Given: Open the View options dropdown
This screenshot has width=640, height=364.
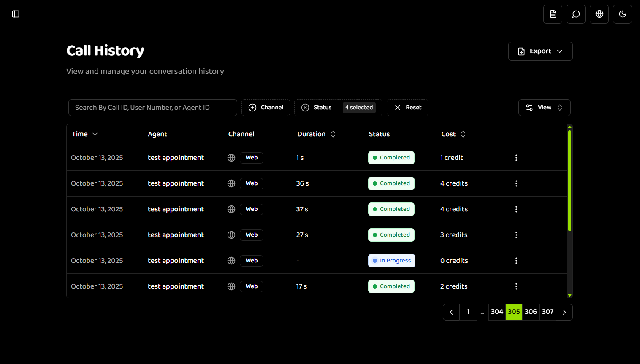Looking at the screenshot, I should [544, 107].
